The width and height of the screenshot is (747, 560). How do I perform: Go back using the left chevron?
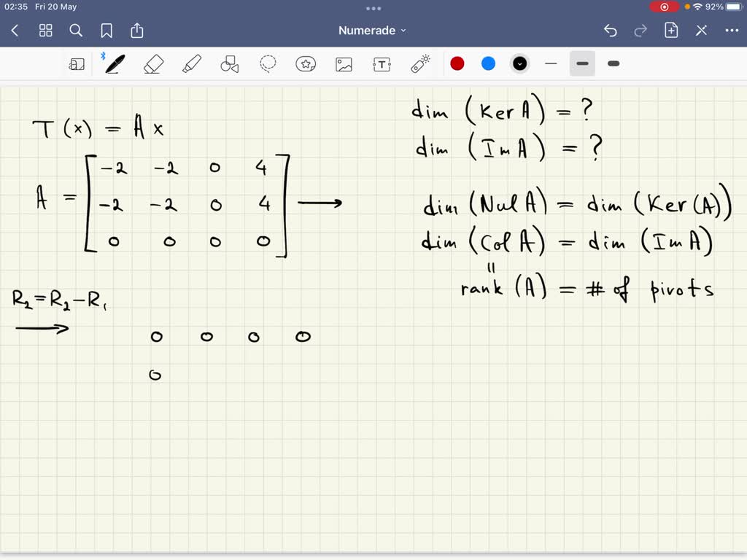[15, 31]
